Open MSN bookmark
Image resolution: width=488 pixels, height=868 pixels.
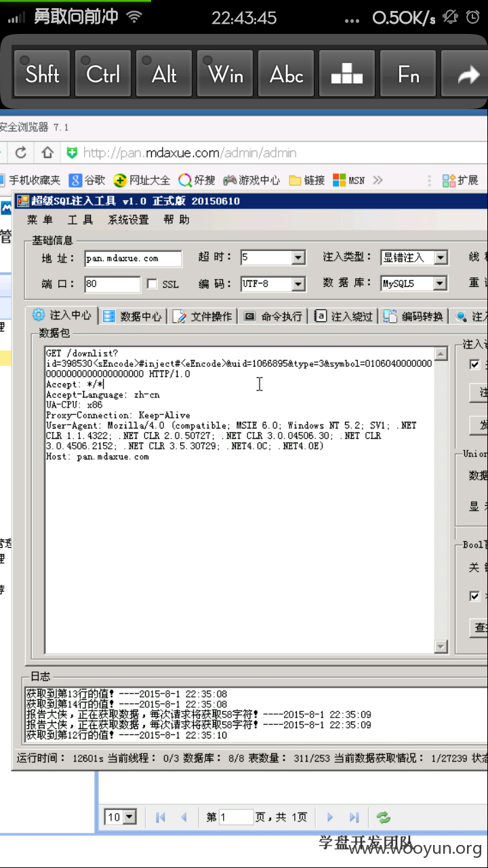click(x=349, y=180)
